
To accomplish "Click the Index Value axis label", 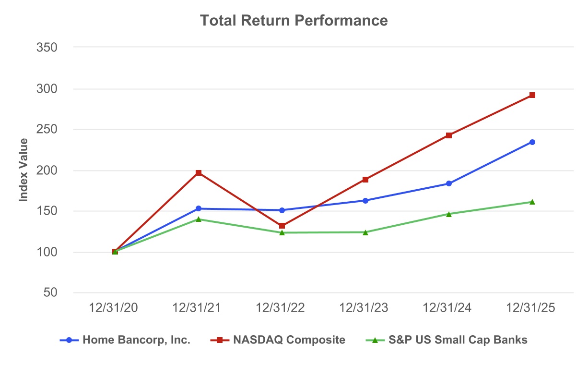I will (23, 170).
